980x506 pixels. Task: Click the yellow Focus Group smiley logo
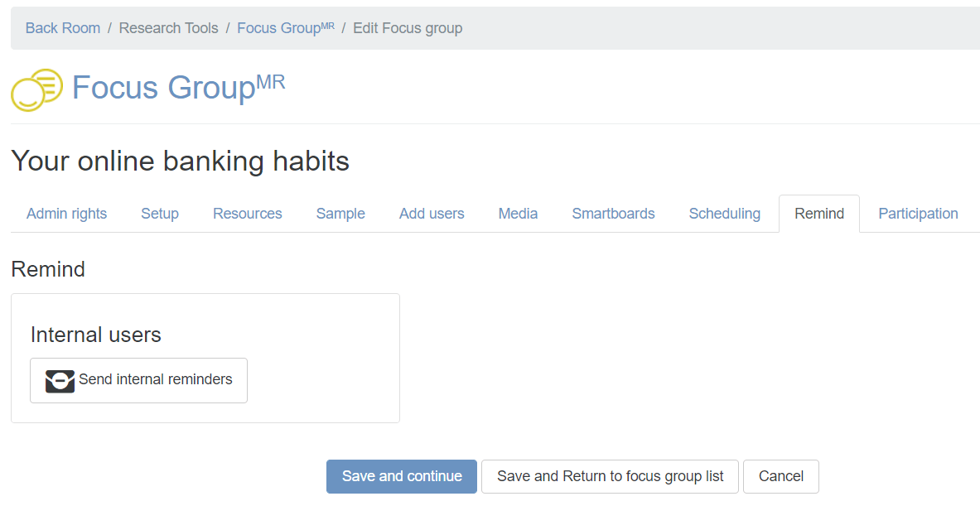[x=37, y=90]
